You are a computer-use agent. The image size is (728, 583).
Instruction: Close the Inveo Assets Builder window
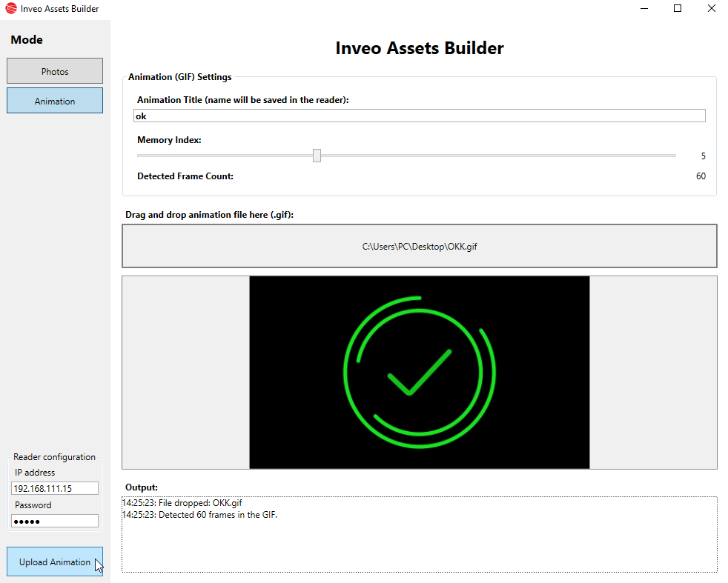tap(711, 9)
